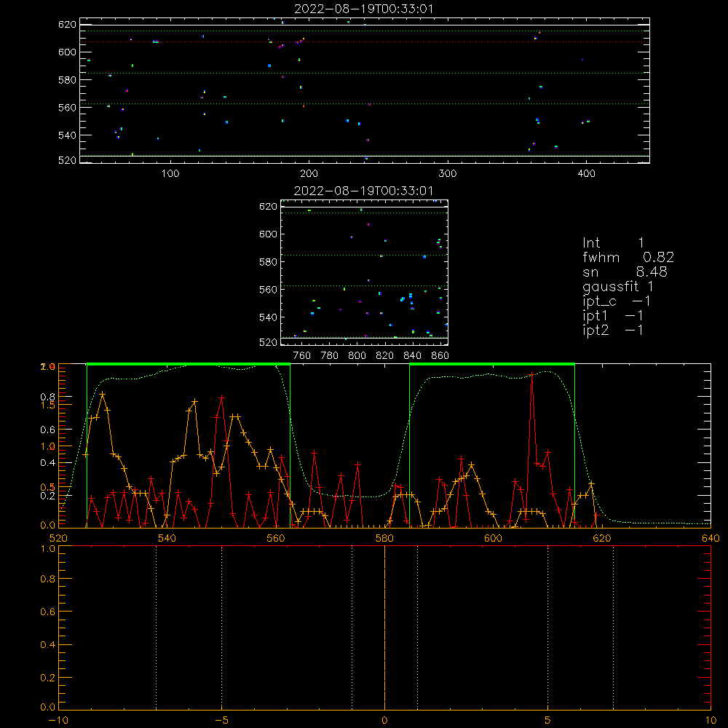Click y-axis label 580 on middle plot

(x=268, y=262)
